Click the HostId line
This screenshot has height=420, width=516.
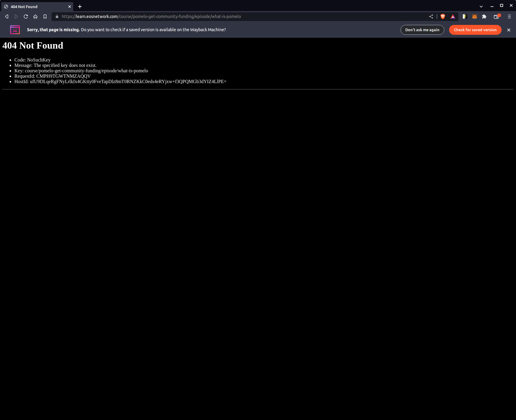click(x=120, y=82)
